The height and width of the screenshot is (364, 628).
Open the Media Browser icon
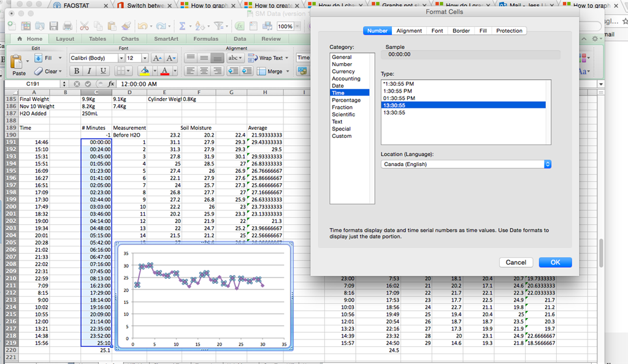point(267,26)
